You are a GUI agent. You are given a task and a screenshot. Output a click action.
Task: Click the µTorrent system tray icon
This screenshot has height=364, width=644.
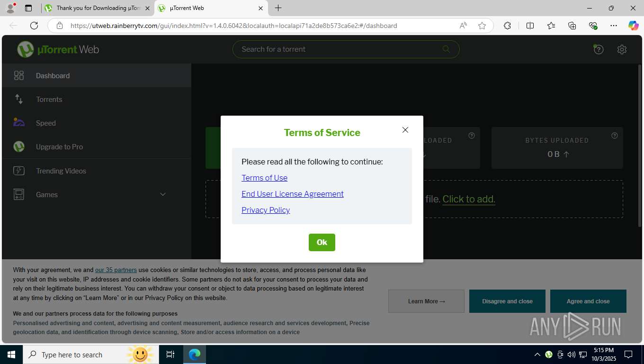pyautogui.click(x=549, y=355)
